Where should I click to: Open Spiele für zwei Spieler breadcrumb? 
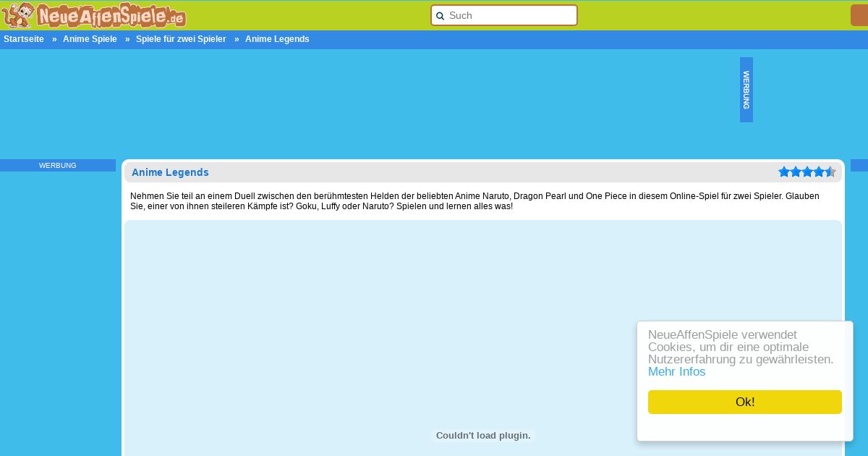coord(181,39)
